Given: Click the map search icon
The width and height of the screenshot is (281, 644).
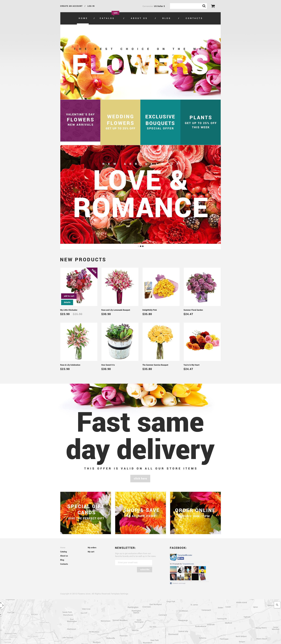Looking at the screenshot, I should 277,605.
